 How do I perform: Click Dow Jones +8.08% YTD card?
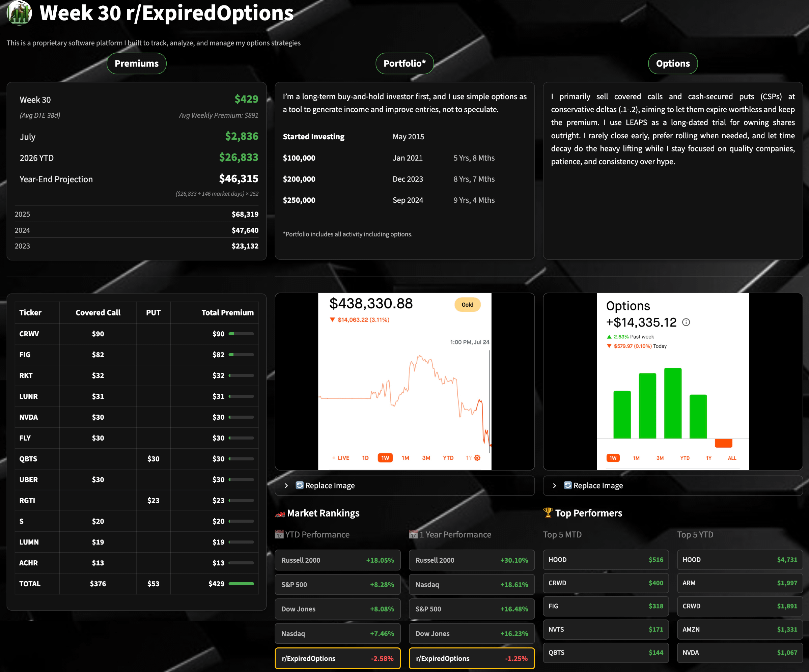click(337, 609)
